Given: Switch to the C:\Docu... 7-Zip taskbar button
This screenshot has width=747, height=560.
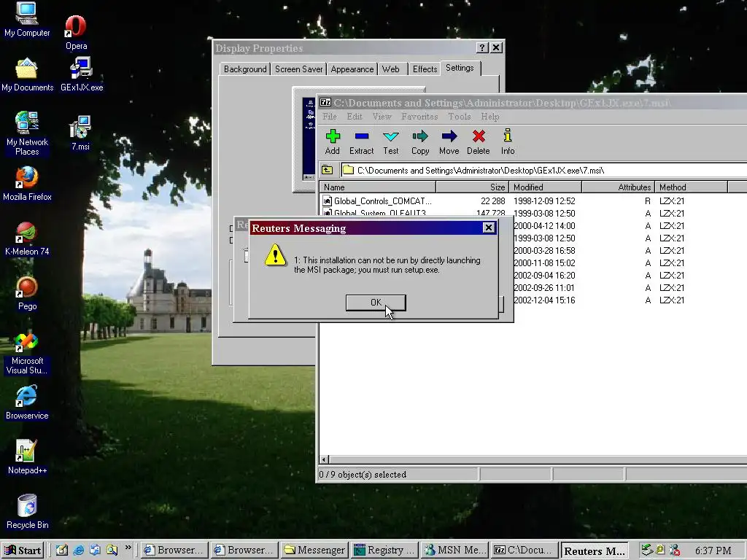Looking at the screenshot, I should [525, 550].
